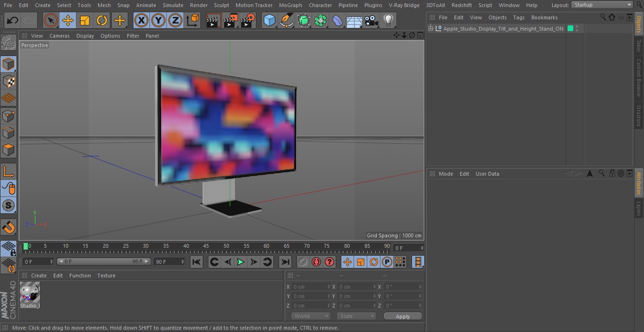Click the Objects panel search icon
Image resolution: width=644 pixels, height=332 pixels.
click(x=603, y=17)
